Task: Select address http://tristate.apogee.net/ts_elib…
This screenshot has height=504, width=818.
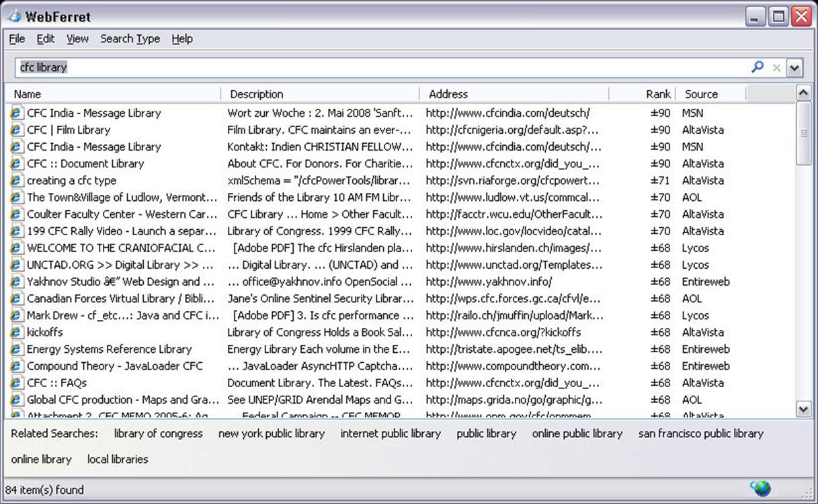Action: point(514,349)
